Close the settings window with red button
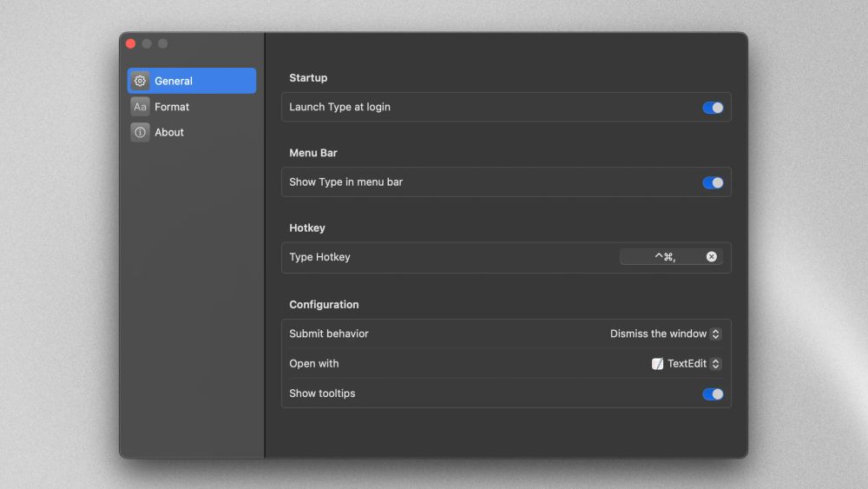Viewport: 868px width, 489px height. pyautogui.click(x=131, y=43)
